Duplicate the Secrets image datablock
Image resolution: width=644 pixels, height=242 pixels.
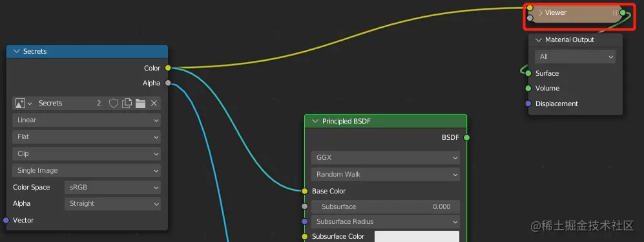click(x=127, y=104)
